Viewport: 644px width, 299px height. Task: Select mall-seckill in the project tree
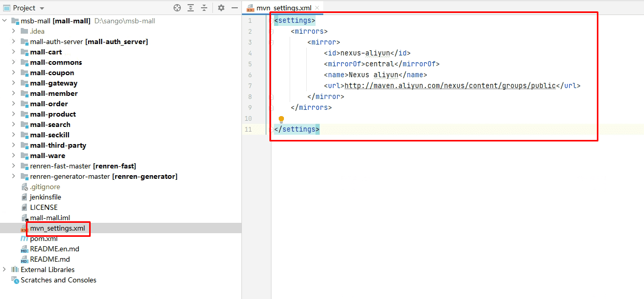pos(50,135)
